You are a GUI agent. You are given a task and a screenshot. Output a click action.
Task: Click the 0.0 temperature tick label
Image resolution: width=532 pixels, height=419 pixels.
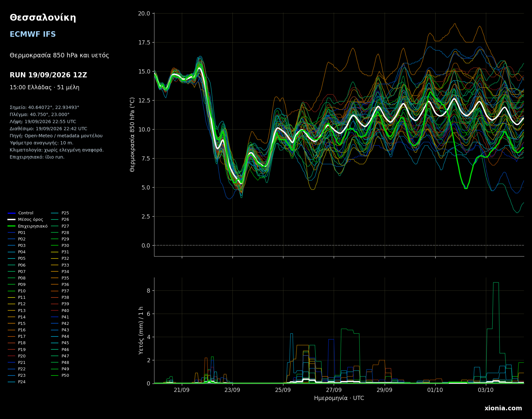point(146,246)
